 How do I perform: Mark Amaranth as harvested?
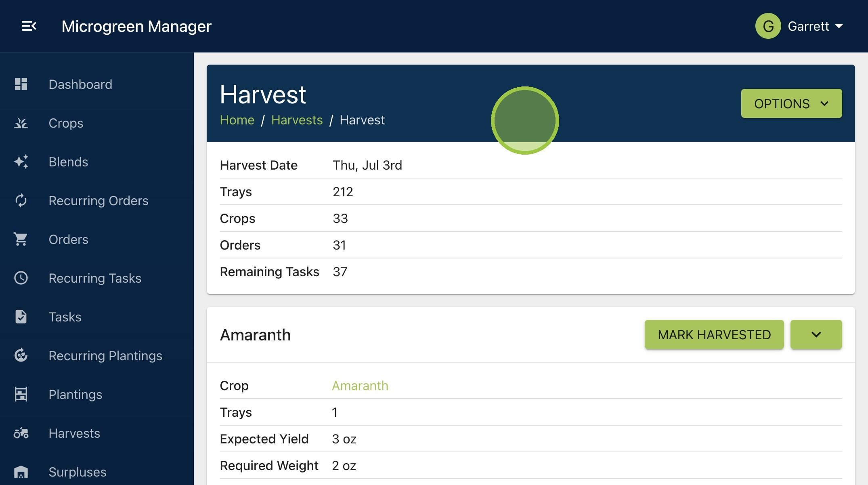[x=714, y=334]
